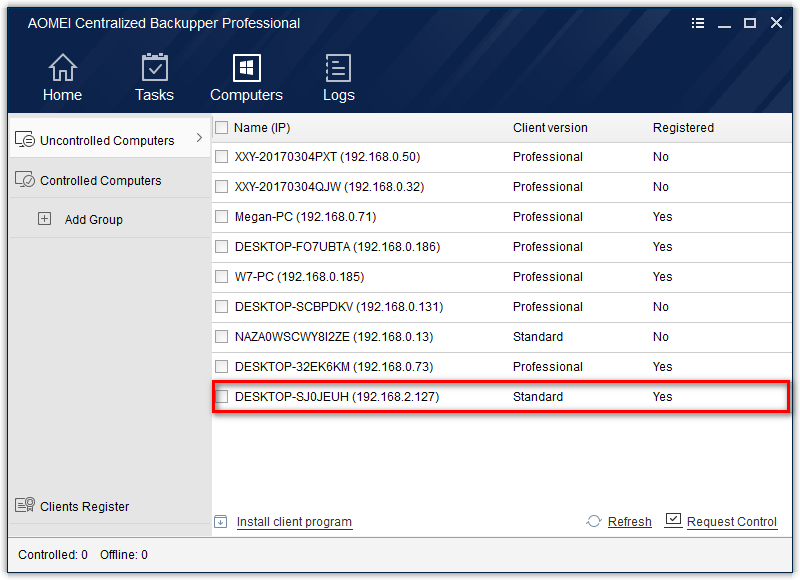This screenshot has height=580, width=800.
Task: Check the box for XXY-20170304PXT
Action: pos(221,157)
